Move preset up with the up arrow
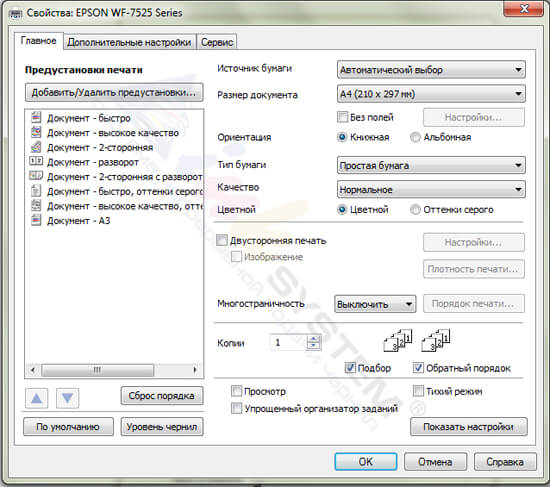The width and height of the screenshot is (550, 487). click(36, 398)
